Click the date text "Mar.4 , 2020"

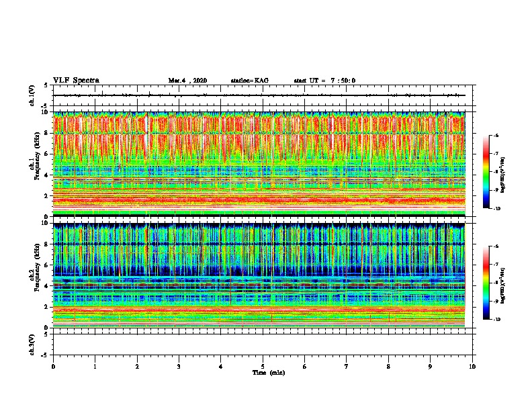pyautogui.click(x=187, y=81)
